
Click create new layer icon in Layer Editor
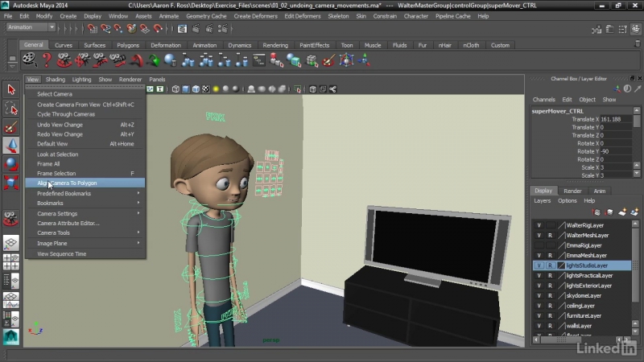coord(622,212)
